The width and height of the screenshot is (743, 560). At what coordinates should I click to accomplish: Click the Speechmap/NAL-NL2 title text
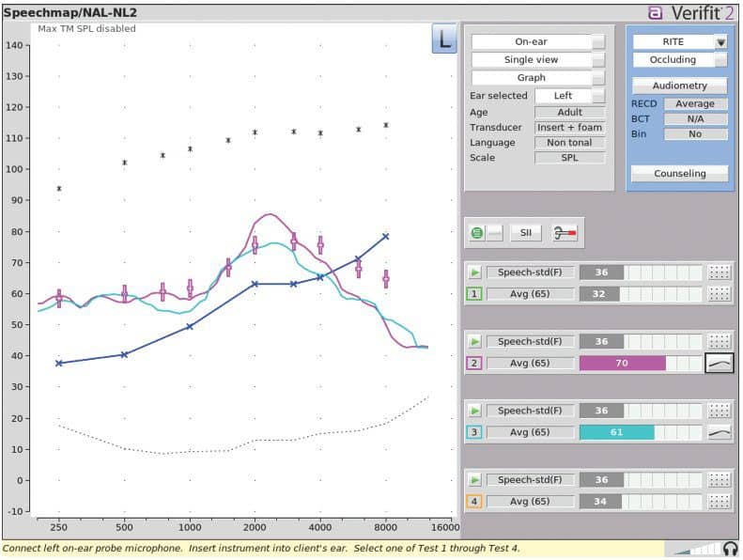point(70,12)
